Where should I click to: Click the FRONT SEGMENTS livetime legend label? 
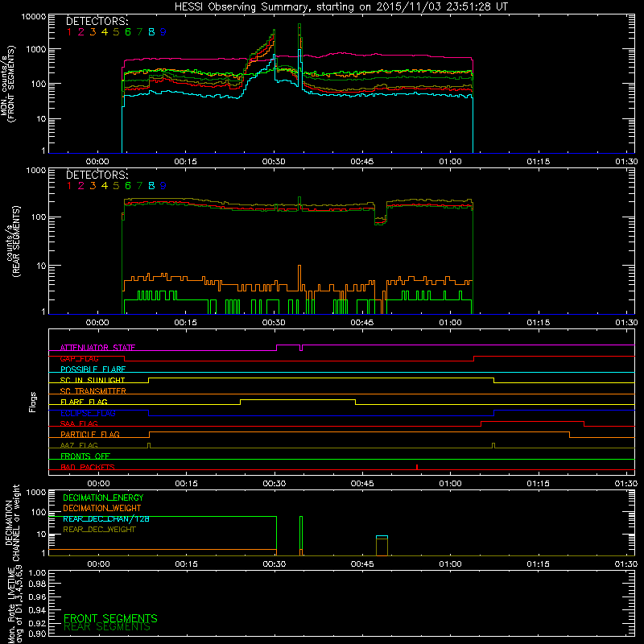(x=110, y=618)
